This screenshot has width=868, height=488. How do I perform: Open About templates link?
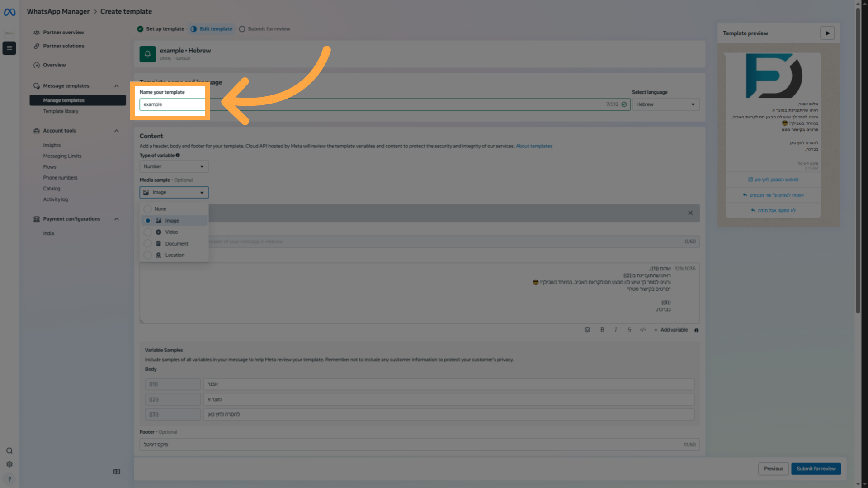coord(534,146)
